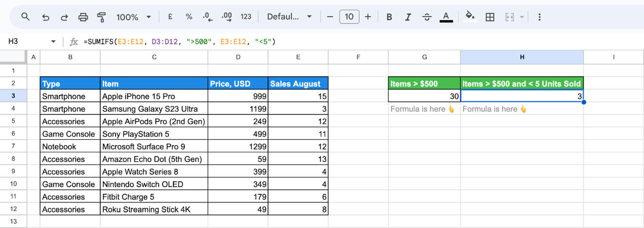644x228 pixels.
Task: Click the merge cells icon
Action: 509,17
